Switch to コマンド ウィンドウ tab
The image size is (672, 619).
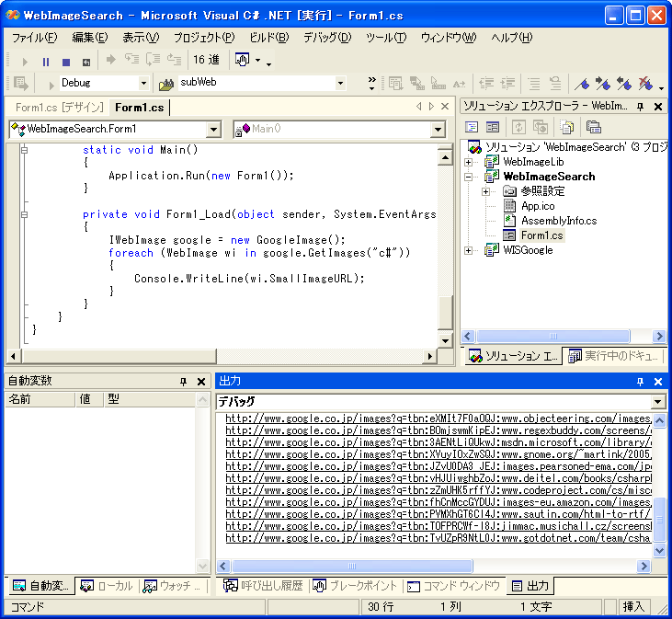[453, 586]
